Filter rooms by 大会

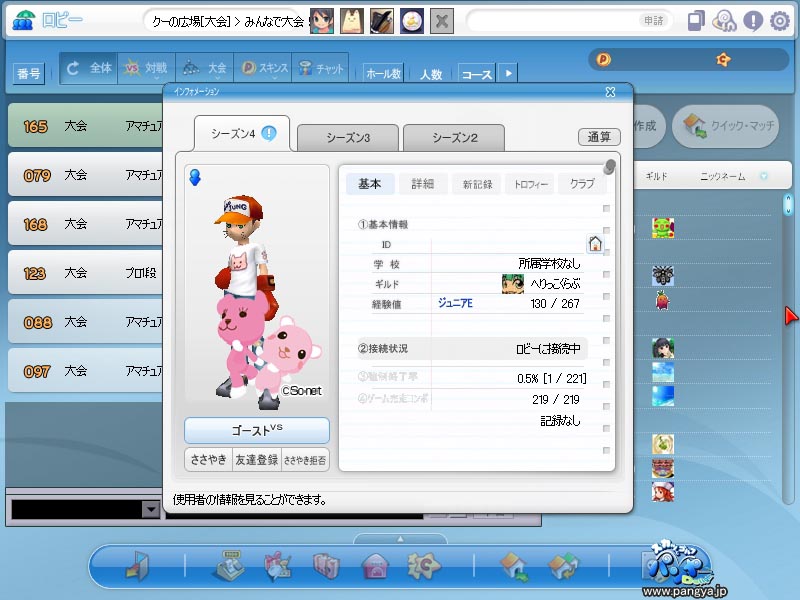tap(205, 68)
